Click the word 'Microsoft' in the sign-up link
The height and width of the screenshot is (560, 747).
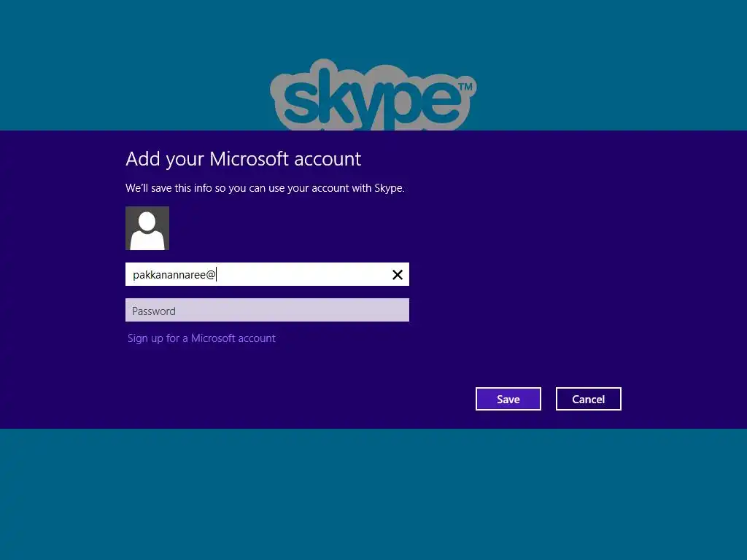pyautogui.click(x=213, y=338)
